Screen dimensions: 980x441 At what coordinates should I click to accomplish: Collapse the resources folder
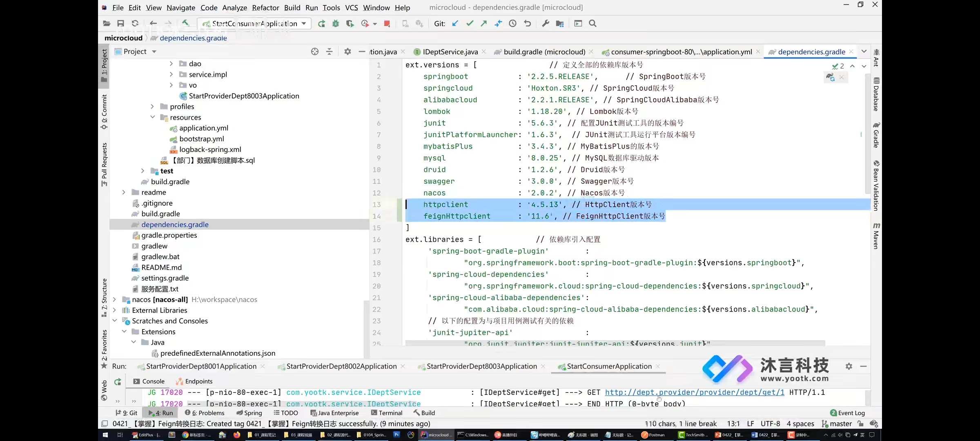click(152, 117)
